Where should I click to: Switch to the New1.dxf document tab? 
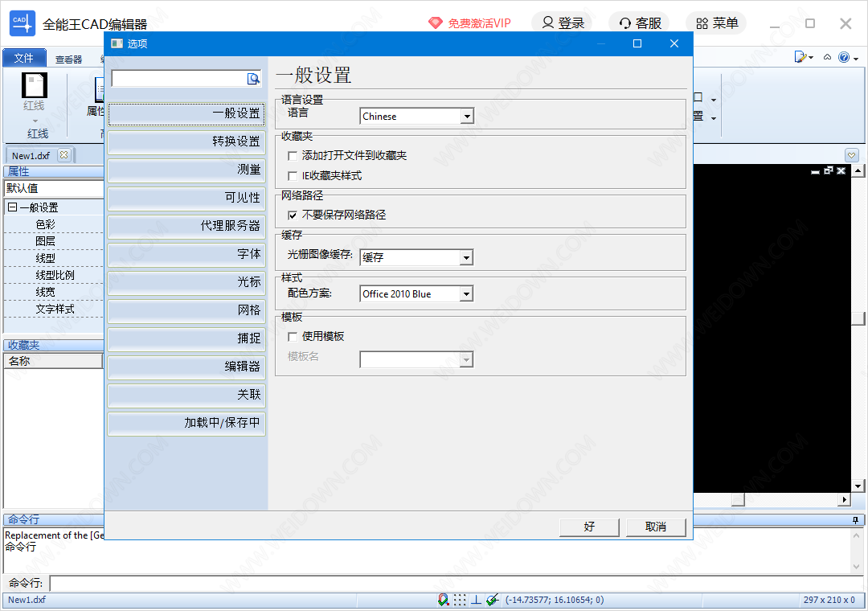(31, 156)
